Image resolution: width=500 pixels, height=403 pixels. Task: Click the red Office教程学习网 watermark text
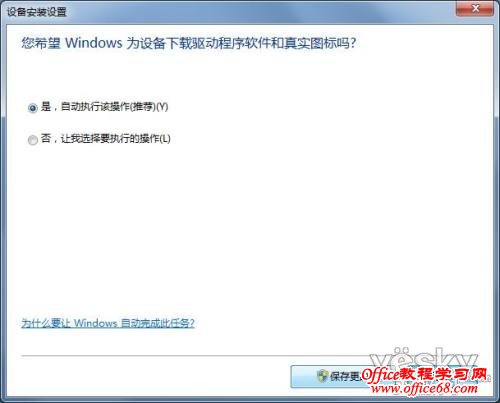point(424,374)
